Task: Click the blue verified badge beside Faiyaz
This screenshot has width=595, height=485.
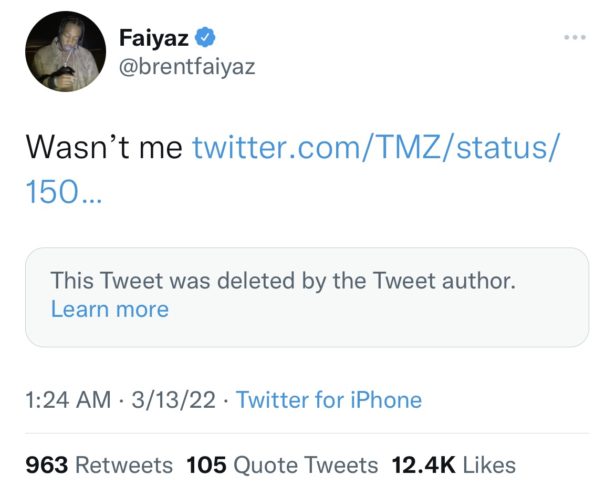Action: point(205,37)
